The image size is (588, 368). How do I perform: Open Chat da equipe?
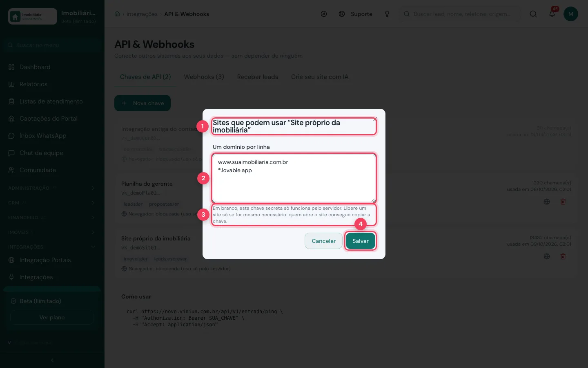[x=52, y=153]
